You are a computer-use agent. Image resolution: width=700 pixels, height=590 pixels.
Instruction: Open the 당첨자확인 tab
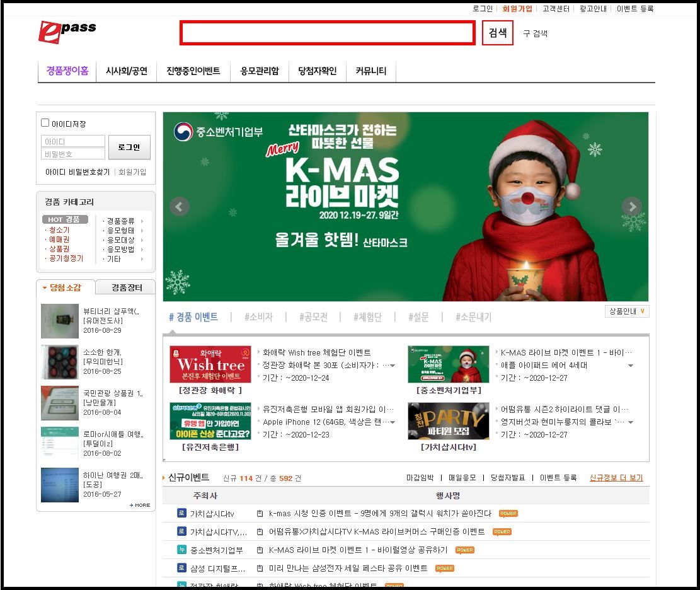(x=318, y=71)
